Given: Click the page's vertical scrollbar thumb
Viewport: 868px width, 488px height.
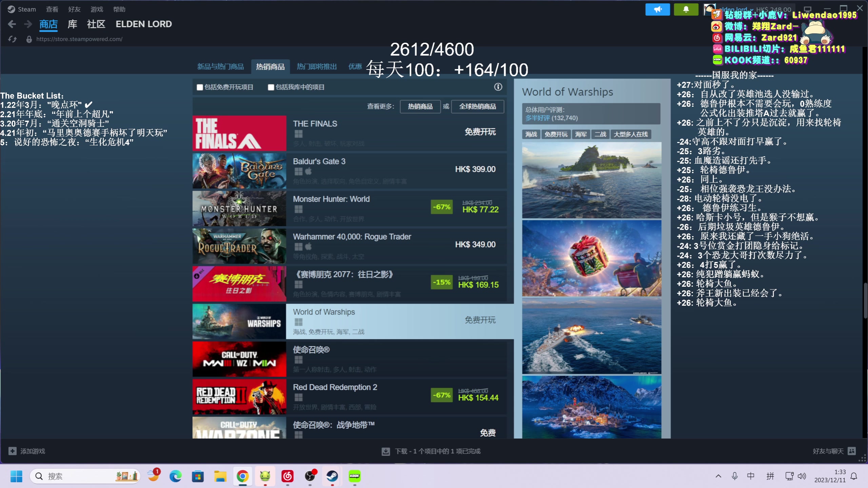Looking at the screenshot, I should [865, 300].
